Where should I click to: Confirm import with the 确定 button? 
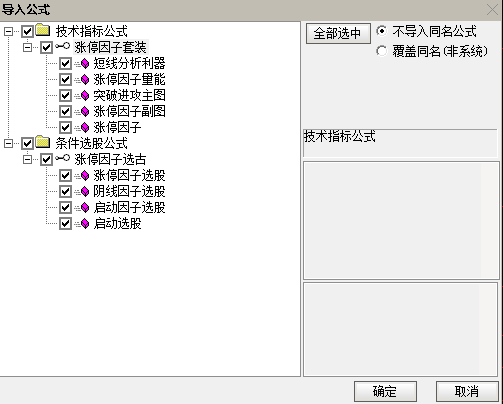[385, 391]
